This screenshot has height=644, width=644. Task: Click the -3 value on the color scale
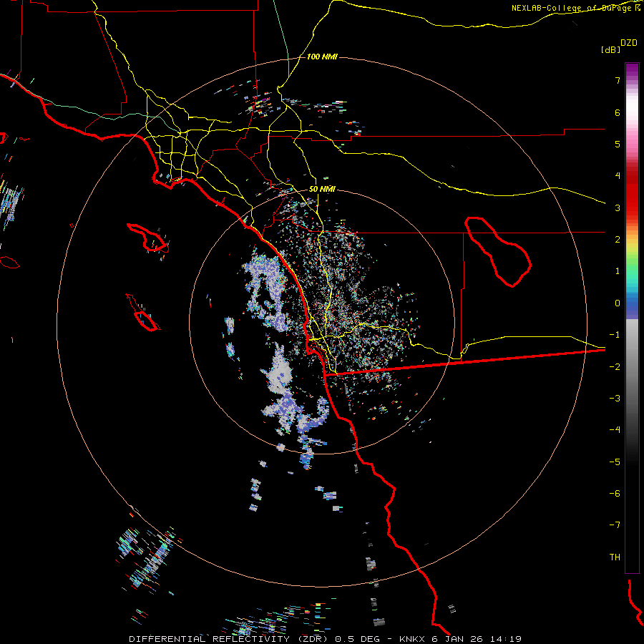coord(615,399)
